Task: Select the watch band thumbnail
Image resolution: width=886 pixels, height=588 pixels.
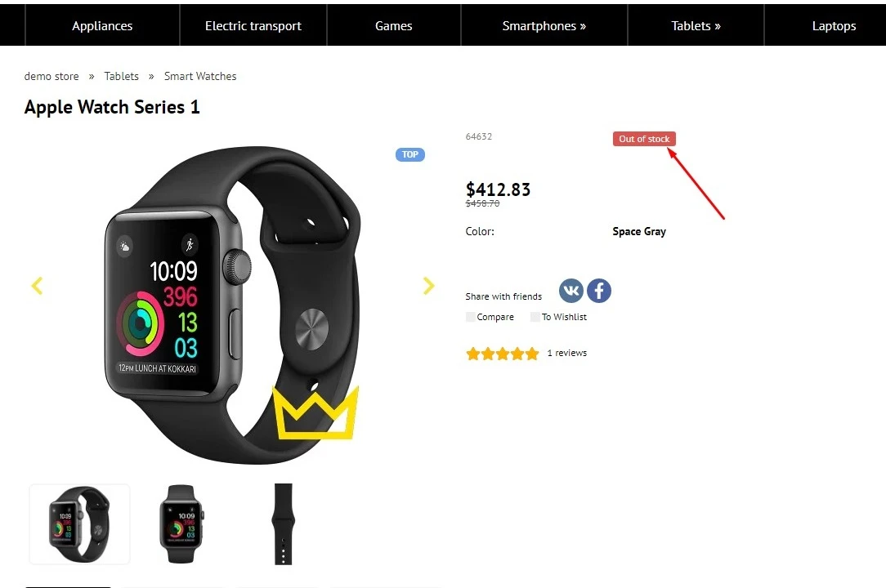Action: coord(283,523)
